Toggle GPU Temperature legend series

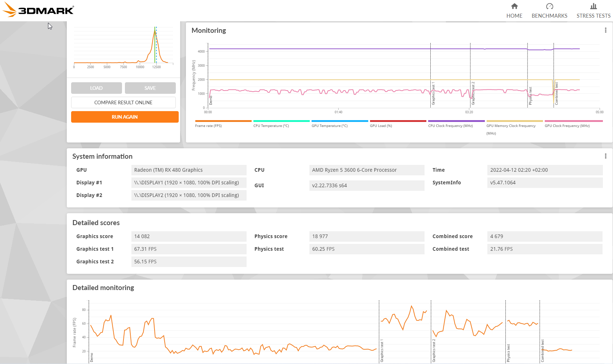click(x=340, y=124)
